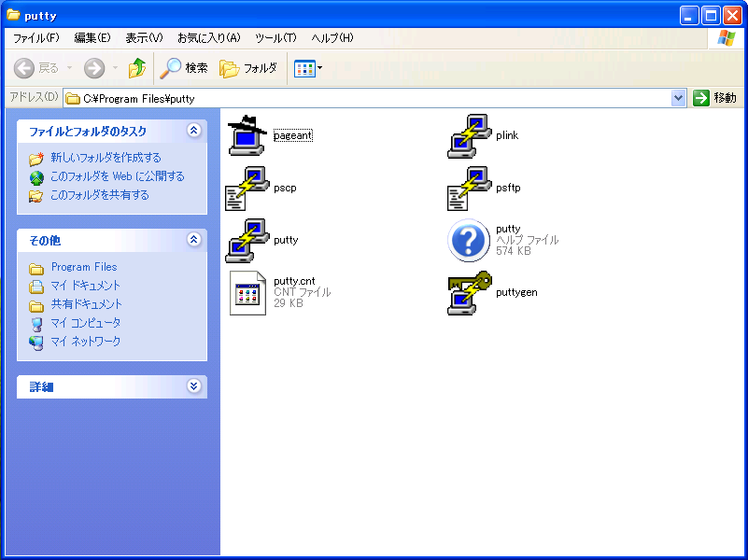Toggle the Folders (フォルダ) pane
The width and height of the screenshot is (748, 560).
coord(248,68)
